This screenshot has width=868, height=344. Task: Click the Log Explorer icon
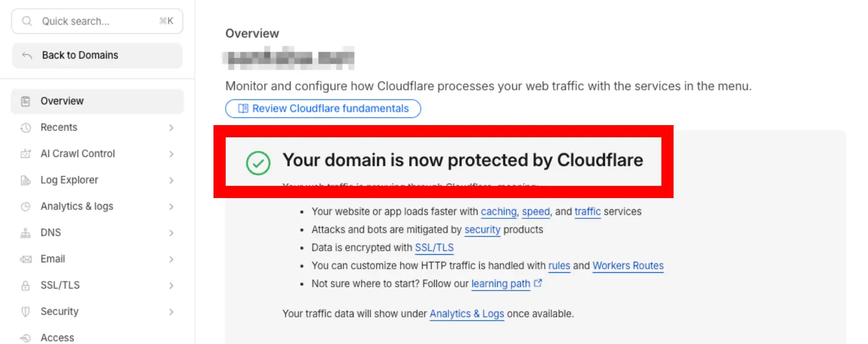click(x=25, y=180)
